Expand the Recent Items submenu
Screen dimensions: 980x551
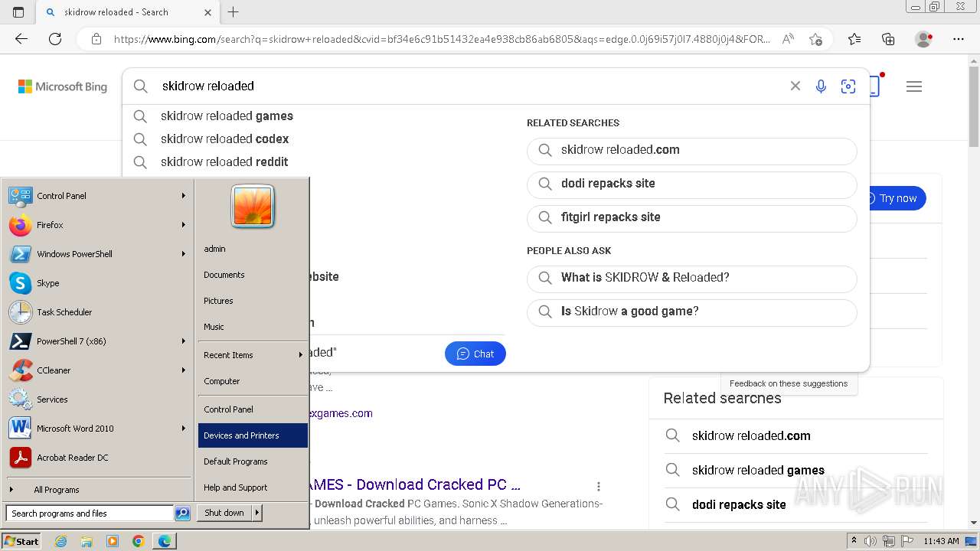[253, 355]
